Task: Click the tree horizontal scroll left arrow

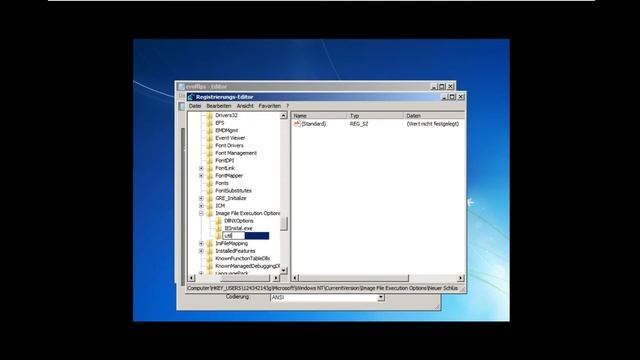Action: [x=192, y=278]
